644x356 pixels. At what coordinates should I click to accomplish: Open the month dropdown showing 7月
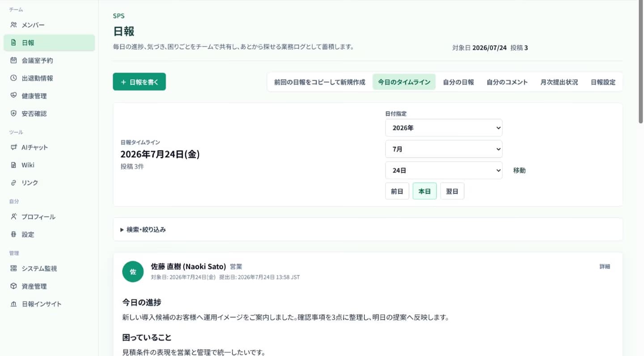tap(444, 149)
